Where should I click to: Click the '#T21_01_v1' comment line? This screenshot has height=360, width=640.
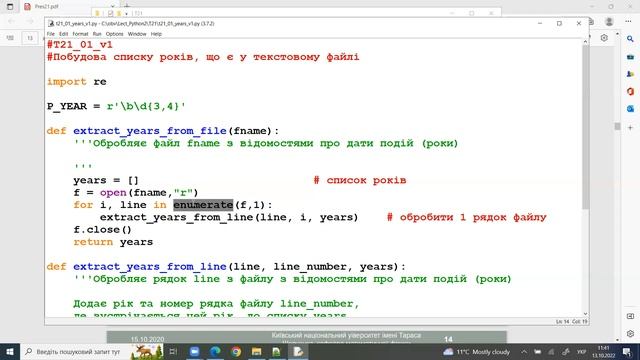tap(80, 44)
